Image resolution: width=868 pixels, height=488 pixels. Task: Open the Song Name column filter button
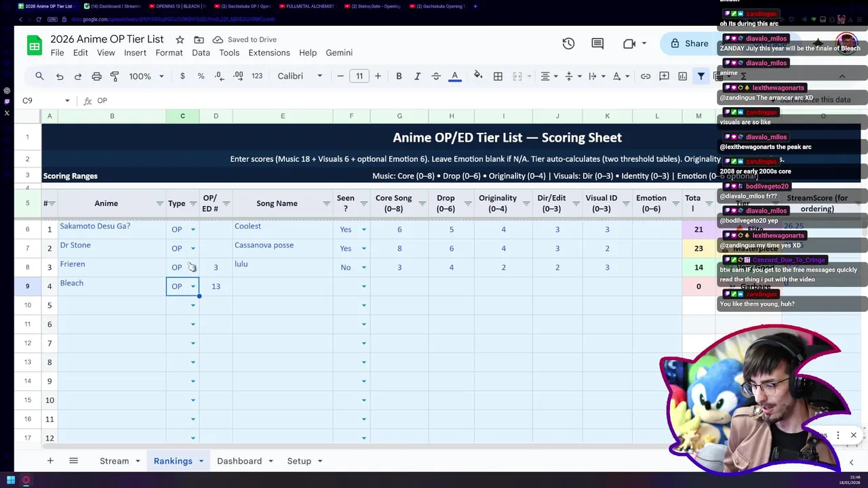326,203
